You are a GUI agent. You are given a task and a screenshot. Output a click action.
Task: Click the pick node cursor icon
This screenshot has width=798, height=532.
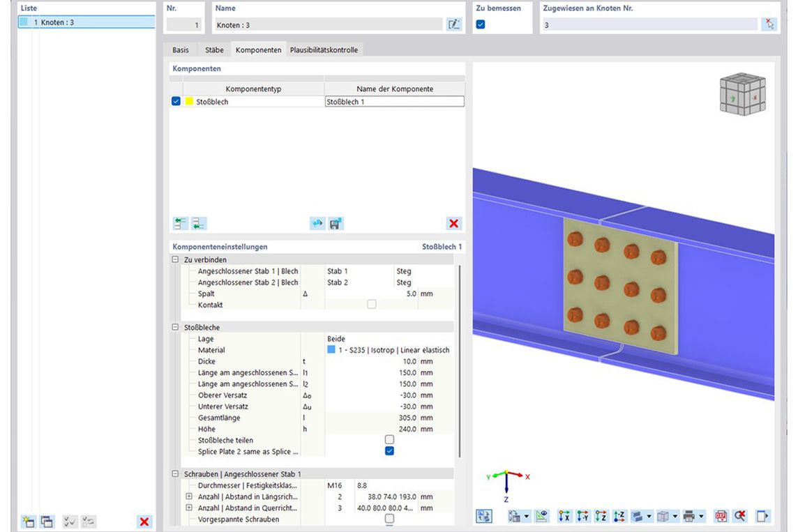pyautogui.click(x=769, y=24)
